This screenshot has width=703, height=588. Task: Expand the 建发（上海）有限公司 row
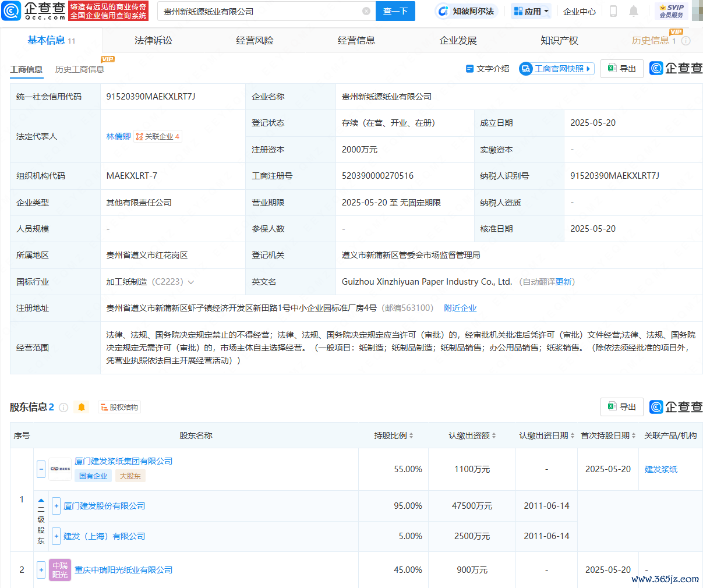coord(56,536)
